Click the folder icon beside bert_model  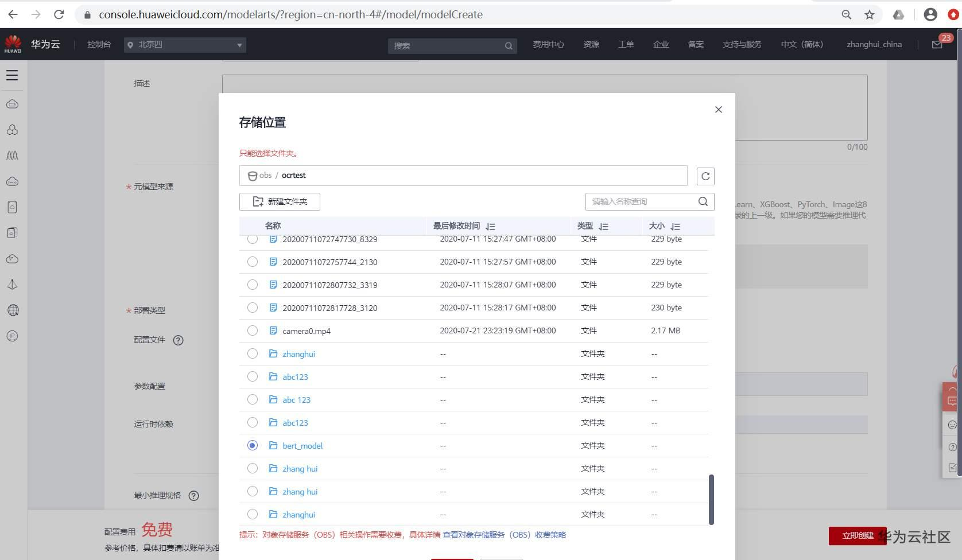273,445
